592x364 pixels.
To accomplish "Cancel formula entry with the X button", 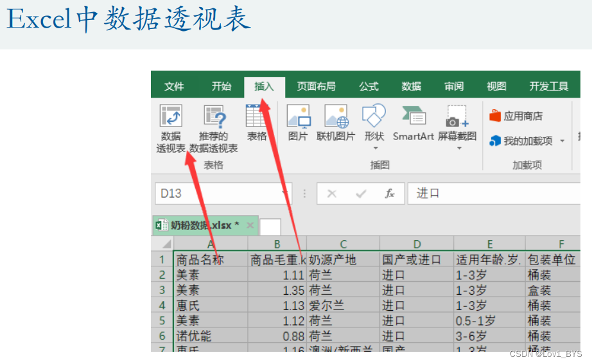I will [x=331, y=194].
